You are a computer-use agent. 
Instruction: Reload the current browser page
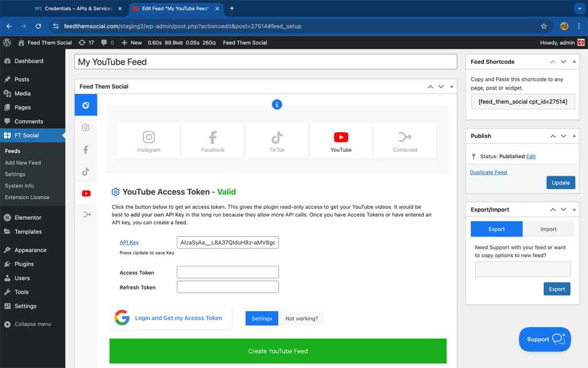pos(38,26)
